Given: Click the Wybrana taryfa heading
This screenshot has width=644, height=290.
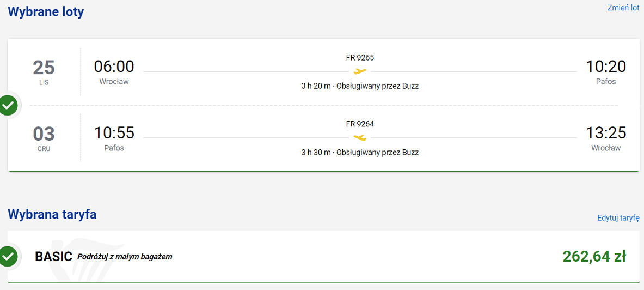Looking at the screenshot, I should (52, 214).
